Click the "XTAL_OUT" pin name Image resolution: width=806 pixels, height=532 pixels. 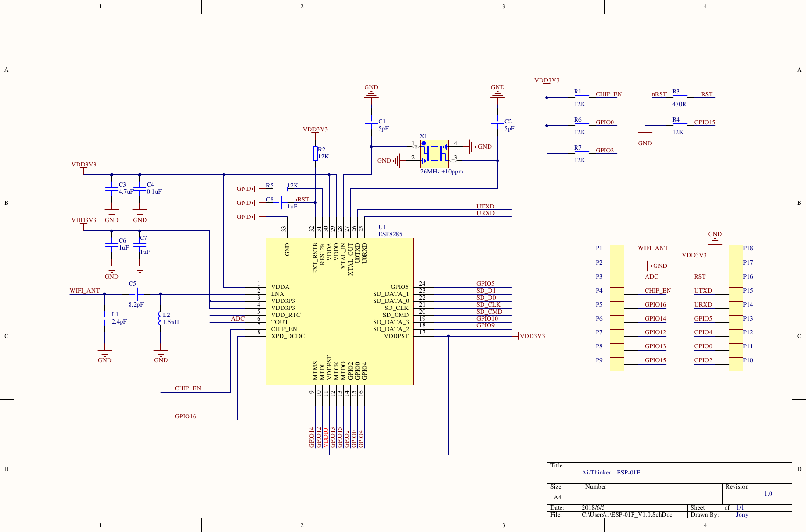pyautogui.click(x=350, y=259)
